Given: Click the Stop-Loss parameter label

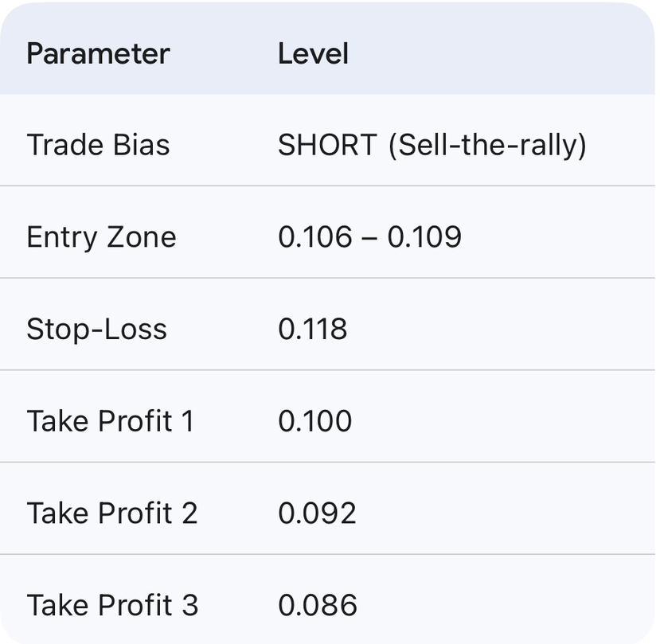Looking at the screenshot, I should (x=96, y=330).
